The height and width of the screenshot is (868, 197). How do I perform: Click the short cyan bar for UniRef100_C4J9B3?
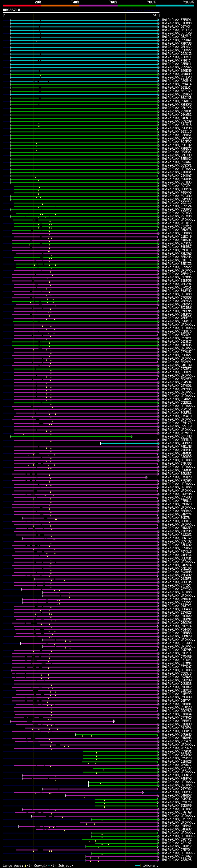[129, 443]
